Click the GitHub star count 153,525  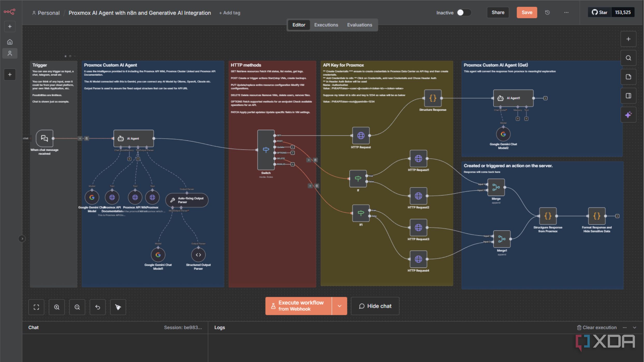(623, 12)
